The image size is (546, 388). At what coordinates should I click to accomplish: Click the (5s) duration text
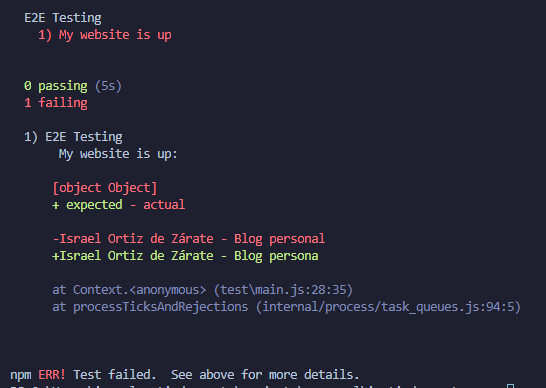(108, 86)
